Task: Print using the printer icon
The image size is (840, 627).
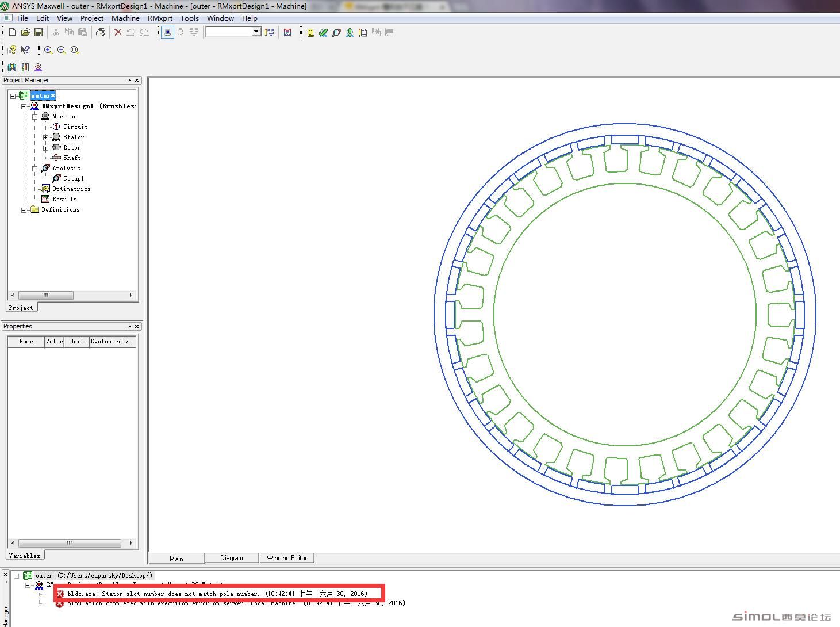Action: [x=101, y=32]
